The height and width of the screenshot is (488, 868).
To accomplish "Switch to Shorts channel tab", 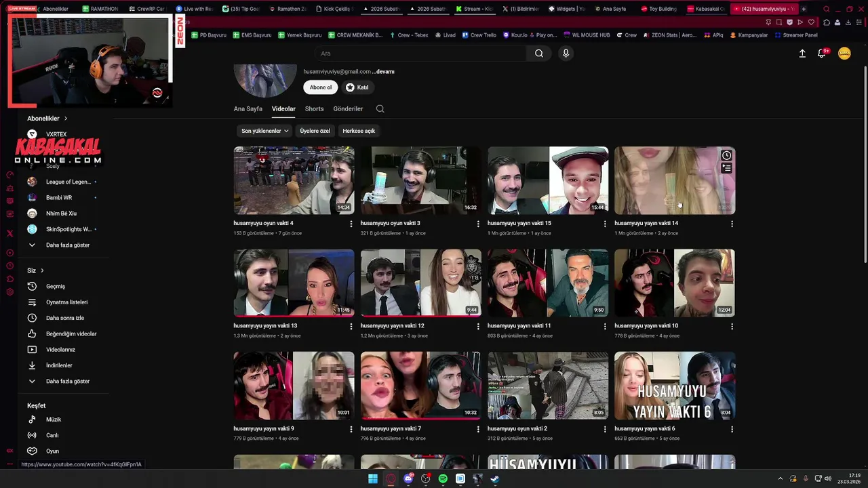I will (314, 108).
